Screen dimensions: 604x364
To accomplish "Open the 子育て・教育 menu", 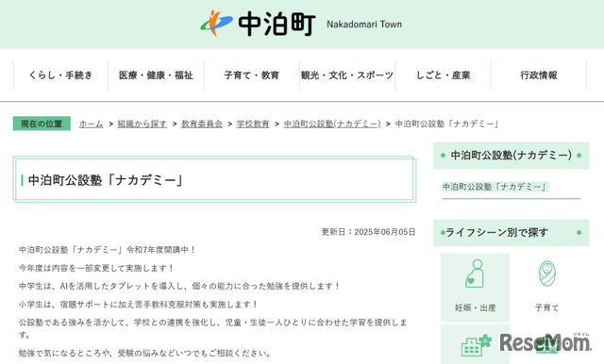I will [x=252, y=75].
